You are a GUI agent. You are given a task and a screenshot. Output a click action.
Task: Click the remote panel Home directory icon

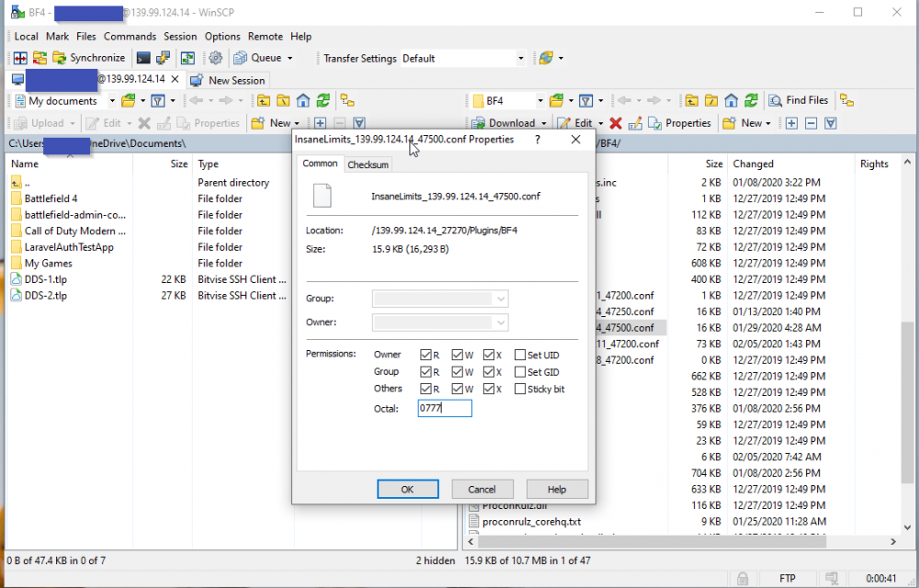coord(732,101)
